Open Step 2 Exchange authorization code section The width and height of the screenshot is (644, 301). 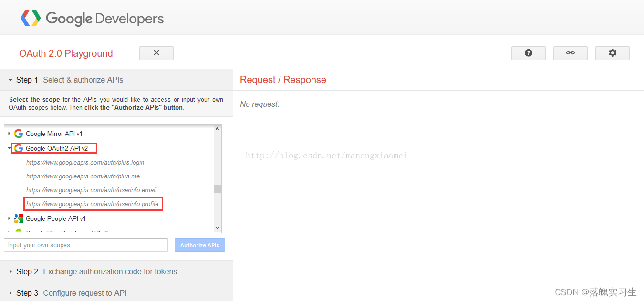pyautogui.click(x=11, y=271)
